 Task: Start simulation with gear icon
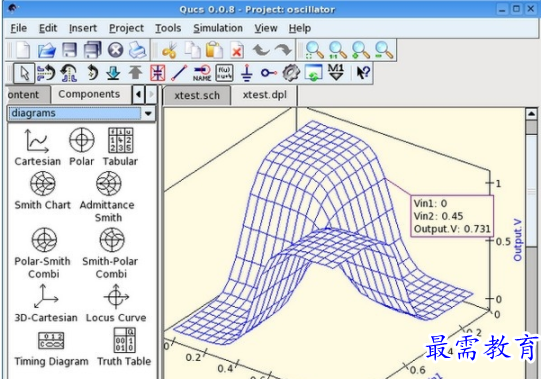(x=291, y=73)
